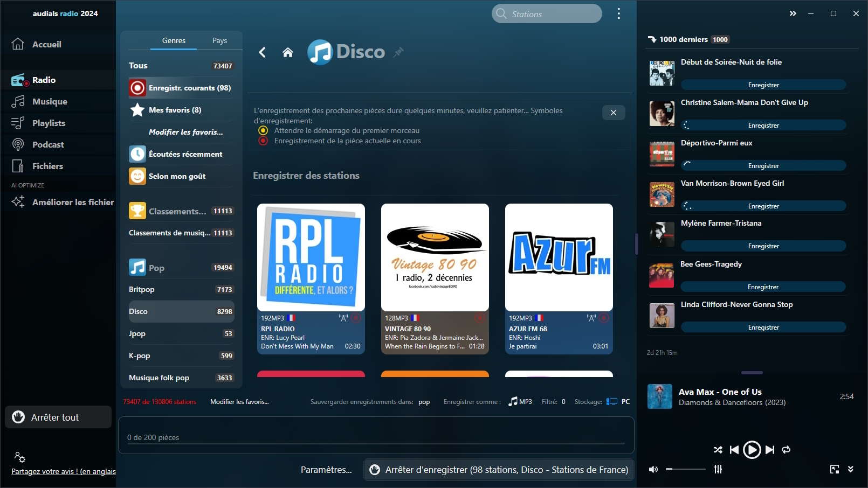
Task: Open Paramètres settings
Action: pyautogui.click(x=326, y=470)
